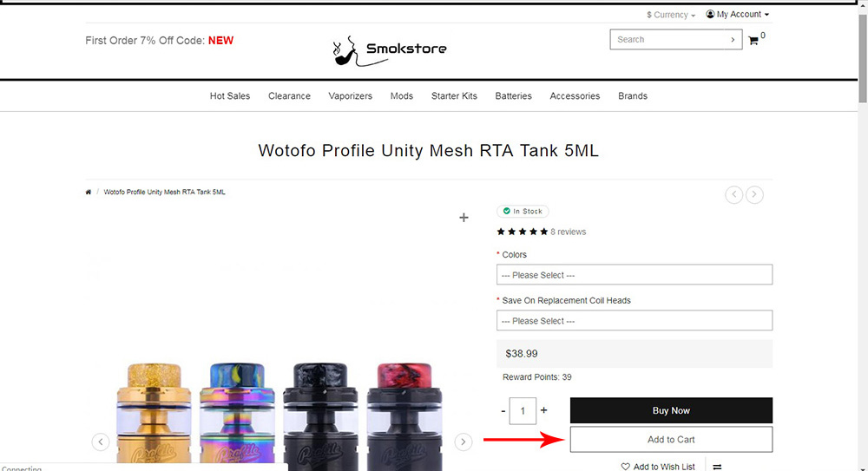
Task: Increase quantity with plus button
Action: click(544, 410)
